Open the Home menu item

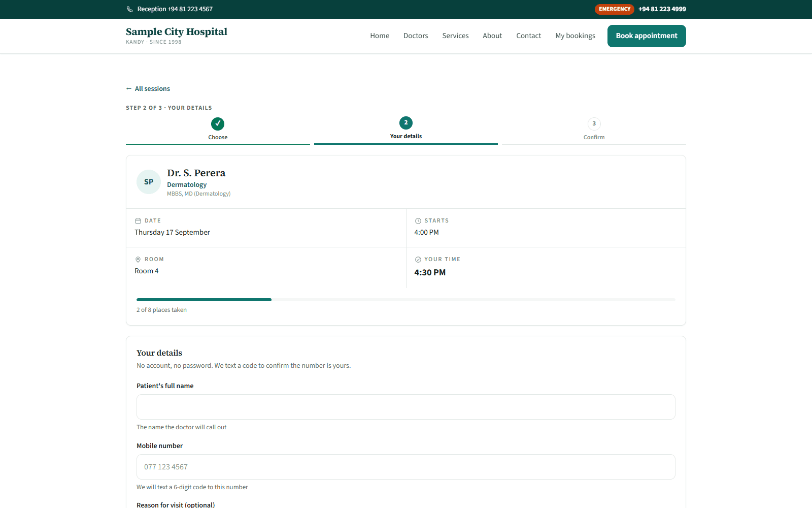[x=380, y=36]
